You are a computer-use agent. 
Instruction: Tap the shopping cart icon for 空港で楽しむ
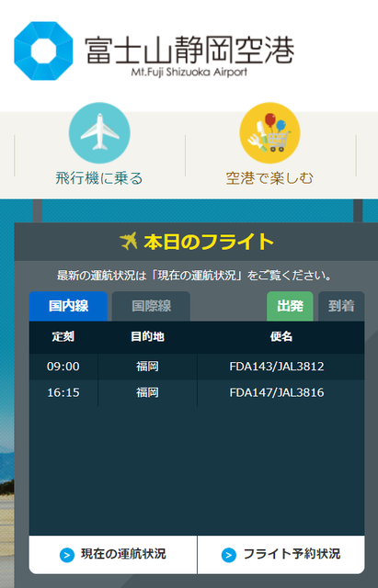click(x=269, y=132)
